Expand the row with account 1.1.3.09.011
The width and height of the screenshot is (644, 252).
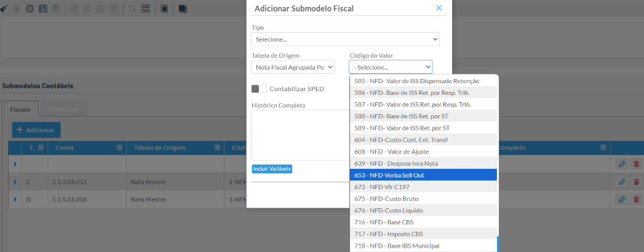click(15, 182)
